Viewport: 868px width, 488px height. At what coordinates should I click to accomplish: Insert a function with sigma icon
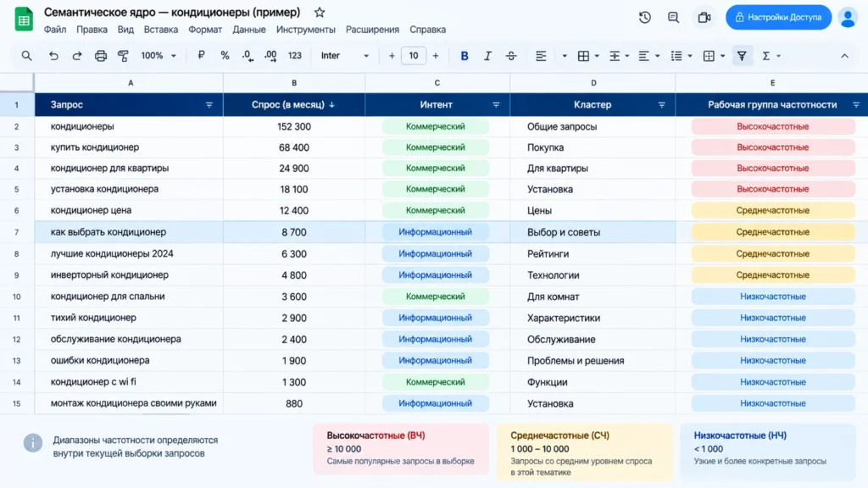765,55
